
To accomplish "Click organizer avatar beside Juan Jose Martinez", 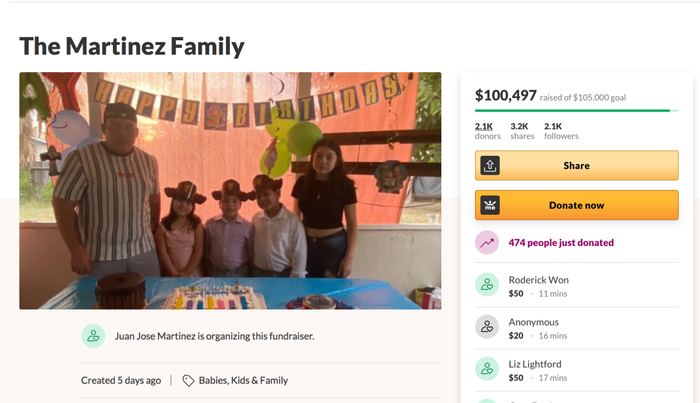I will tap(93, 336).
